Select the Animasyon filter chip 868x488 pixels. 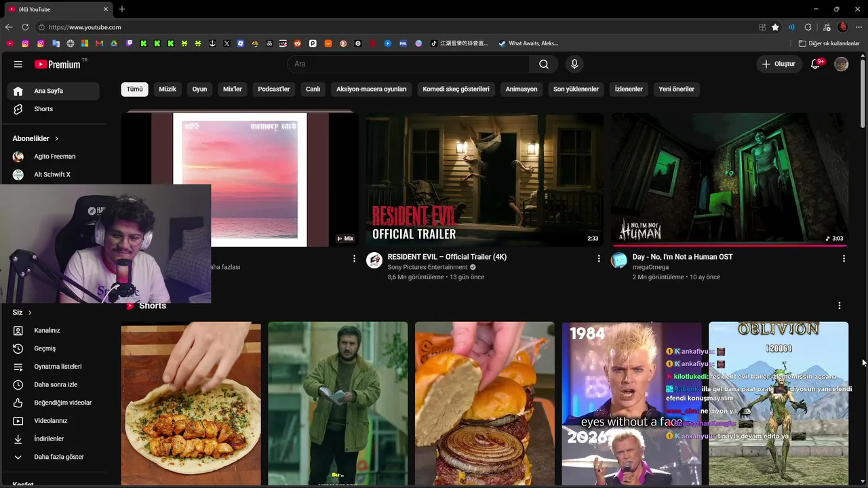tap(521, 89)
